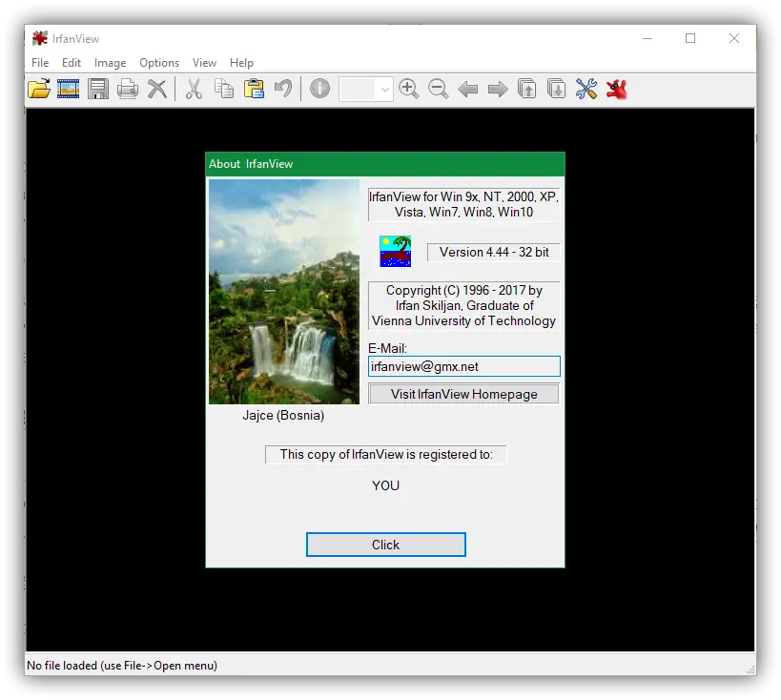Go to the next image with right arrow
The image size is (781, 700).
pyautogui.click(x=498, y=90)
